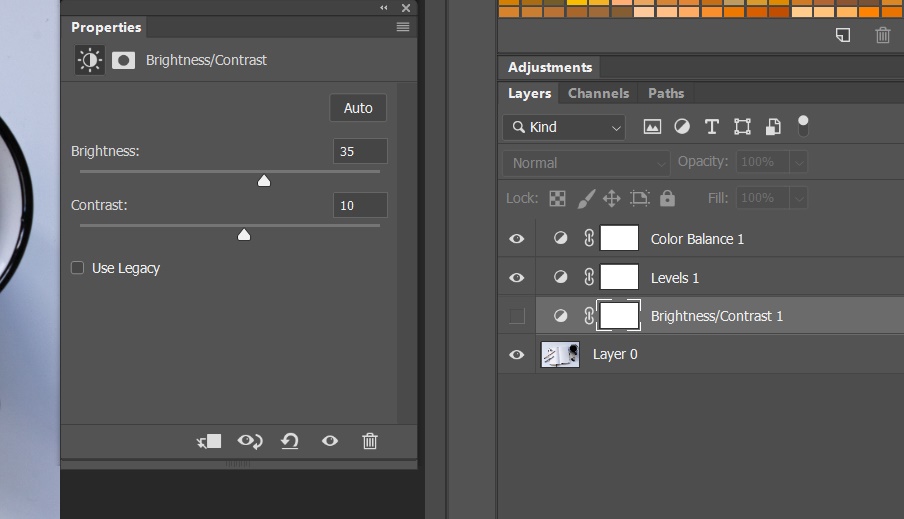Clip adjustment to layer below

click(x=209, y=441)
